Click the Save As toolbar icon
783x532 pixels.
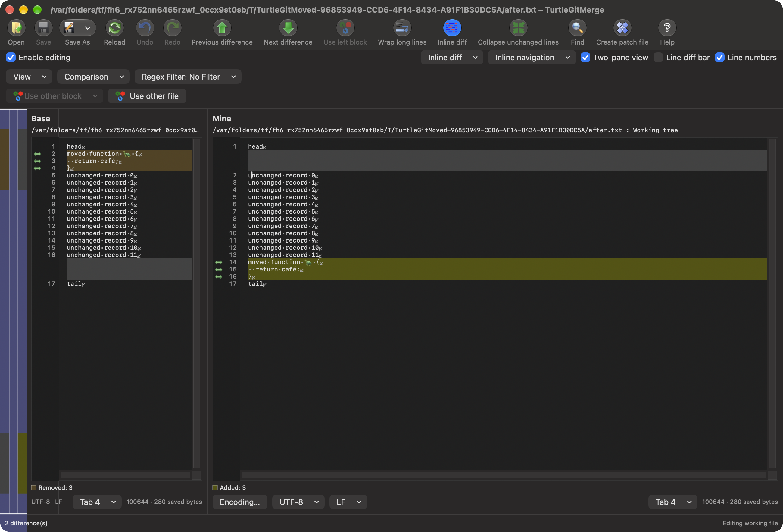tap(69, 28)
